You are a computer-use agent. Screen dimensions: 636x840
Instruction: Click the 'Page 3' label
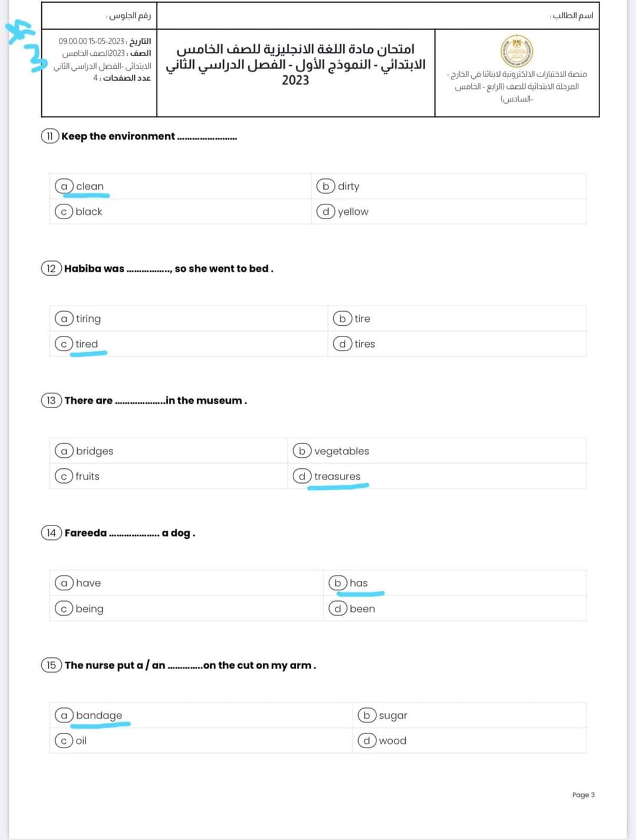point(583,795)
